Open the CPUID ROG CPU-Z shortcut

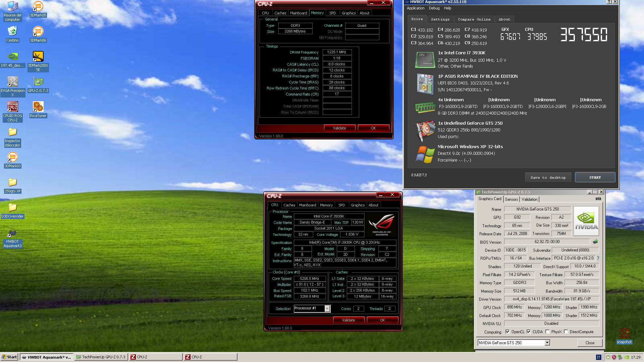(12, 112)
